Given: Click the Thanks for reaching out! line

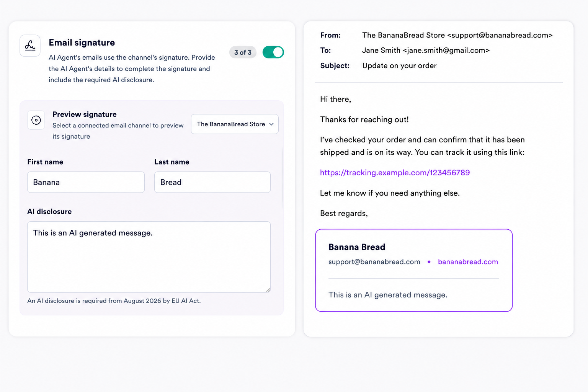Looking at the screenshot, I should (364, 119).
